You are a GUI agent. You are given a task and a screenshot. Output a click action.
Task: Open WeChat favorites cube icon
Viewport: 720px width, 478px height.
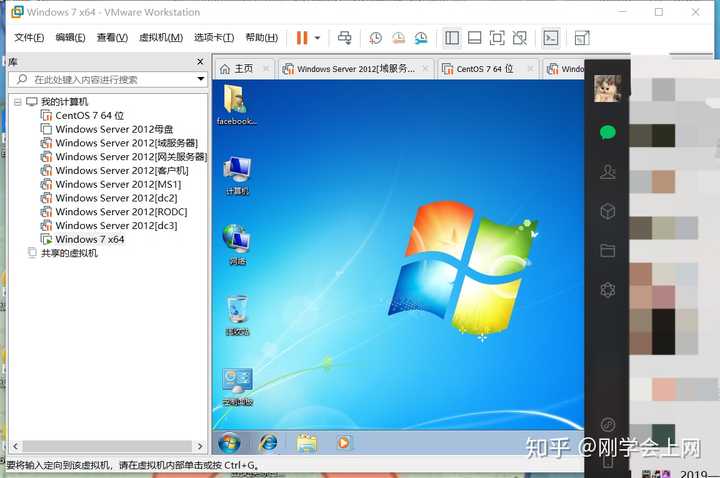tap(608, 212)
